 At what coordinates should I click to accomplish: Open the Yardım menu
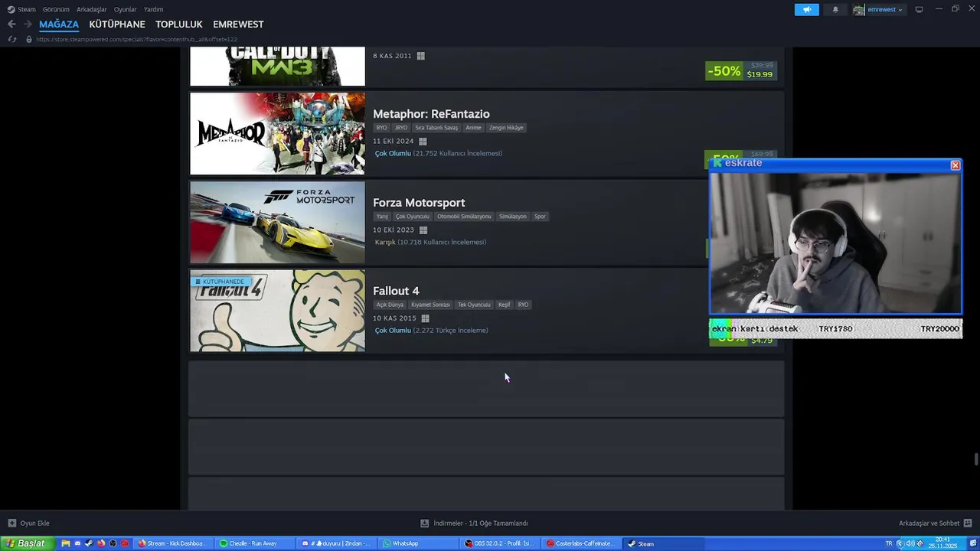click(153, 9)
